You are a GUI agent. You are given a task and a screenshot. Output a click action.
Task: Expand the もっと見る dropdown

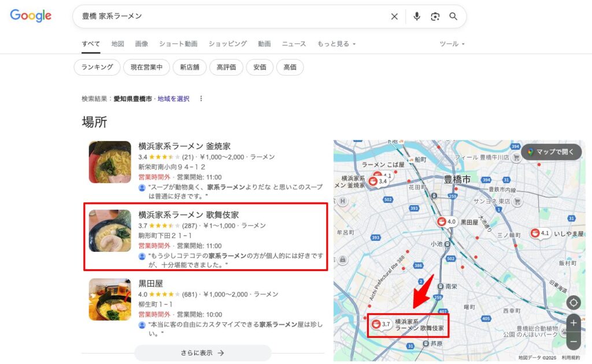[x=336, y=44]
